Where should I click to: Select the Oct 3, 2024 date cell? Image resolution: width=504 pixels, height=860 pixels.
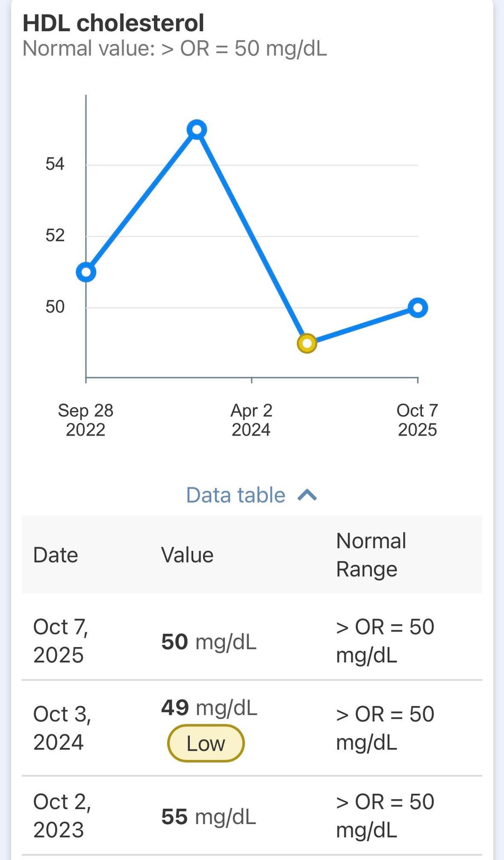(62, 728)
